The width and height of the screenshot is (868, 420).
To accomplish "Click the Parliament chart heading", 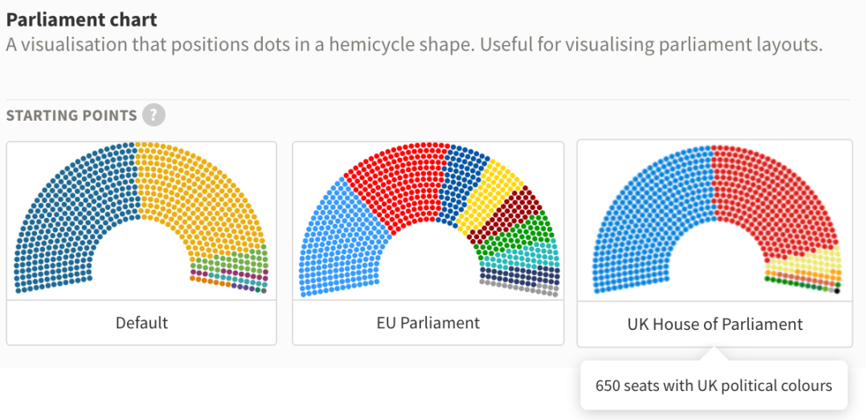I will pos(82,20).
